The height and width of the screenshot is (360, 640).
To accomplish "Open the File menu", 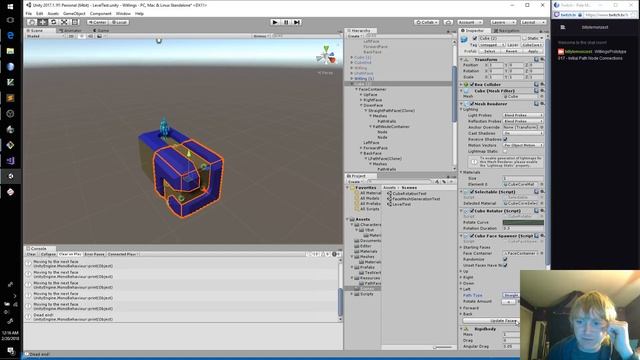I will 29,13.
